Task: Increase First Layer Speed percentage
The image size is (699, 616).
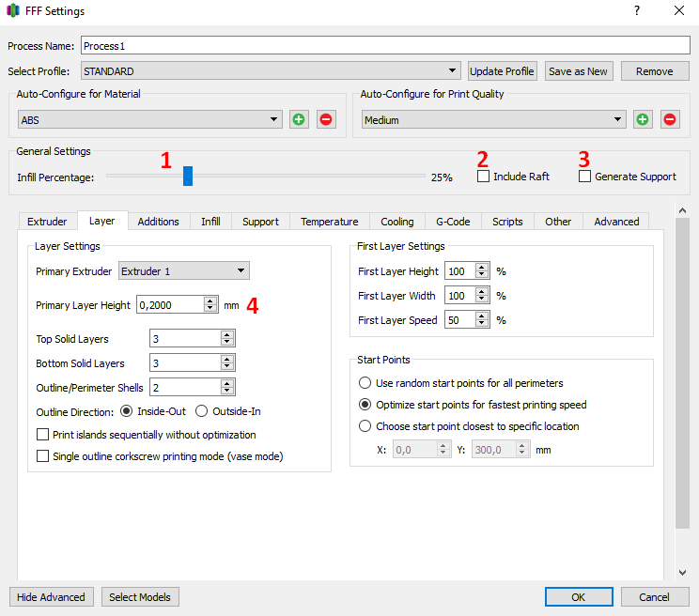Action: 481,316
